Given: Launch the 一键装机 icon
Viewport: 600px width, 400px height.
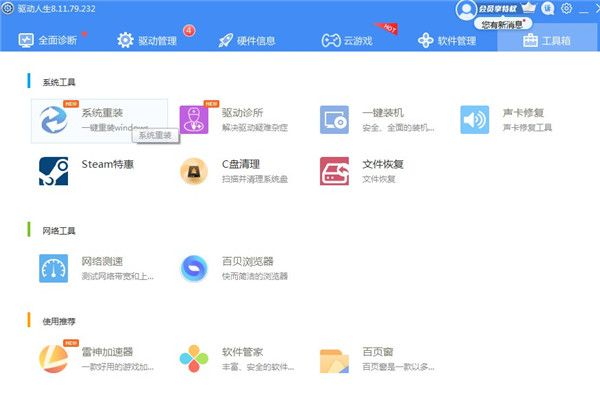Looking at the screenshot, I should [x=334, y=120].
